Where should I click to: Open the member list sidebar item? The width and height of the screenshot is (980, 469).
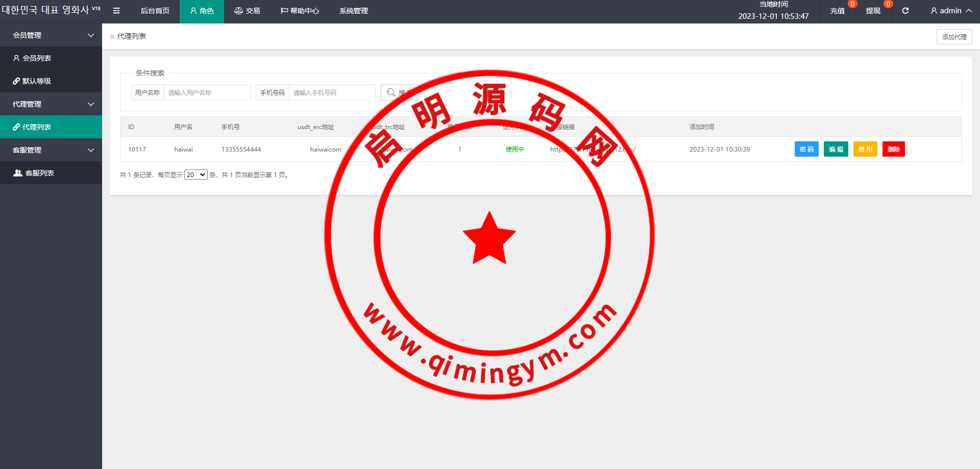tap(37, 58)
